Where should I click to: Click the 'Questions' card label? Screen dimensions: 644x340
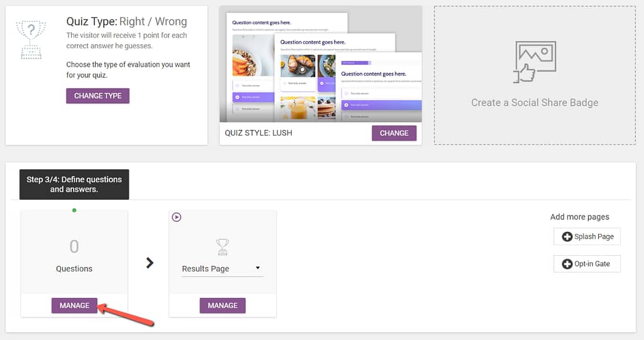[x=74, y=268]
